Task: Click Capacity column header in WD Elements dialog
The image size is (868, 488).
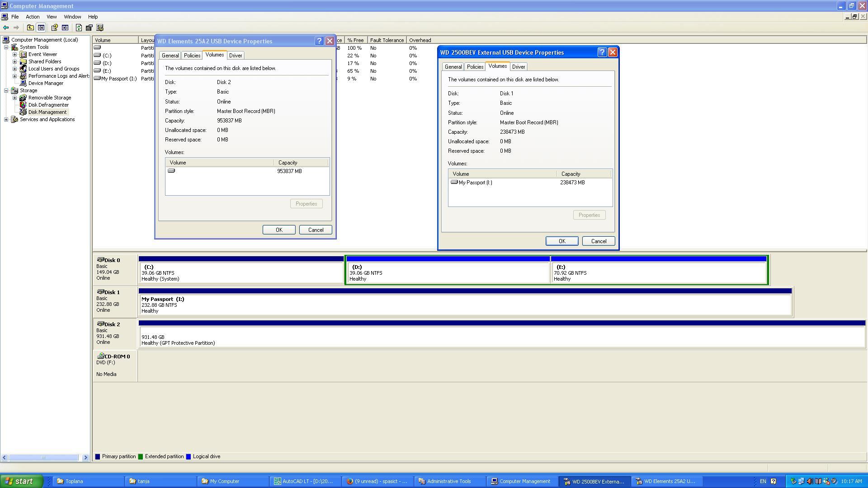Action: click(301, 163)
